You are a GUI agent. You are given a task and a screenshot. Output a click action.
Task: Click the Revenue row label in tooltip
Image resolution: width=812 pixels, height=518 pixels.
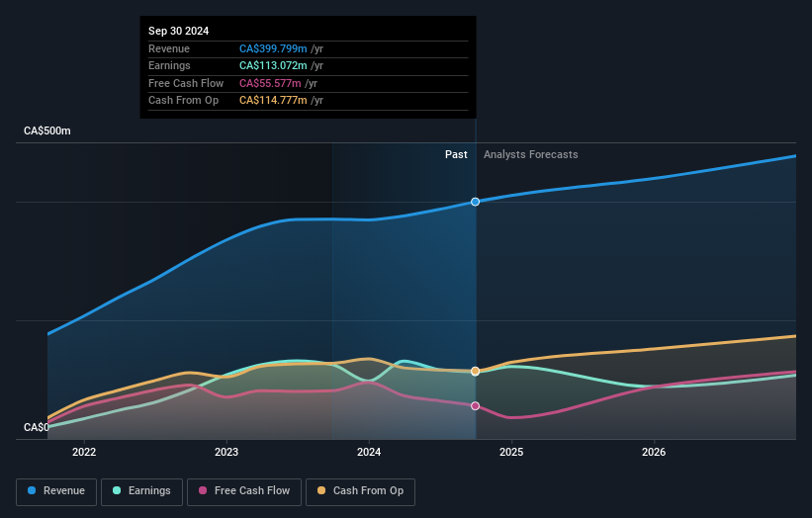[169, 48]
